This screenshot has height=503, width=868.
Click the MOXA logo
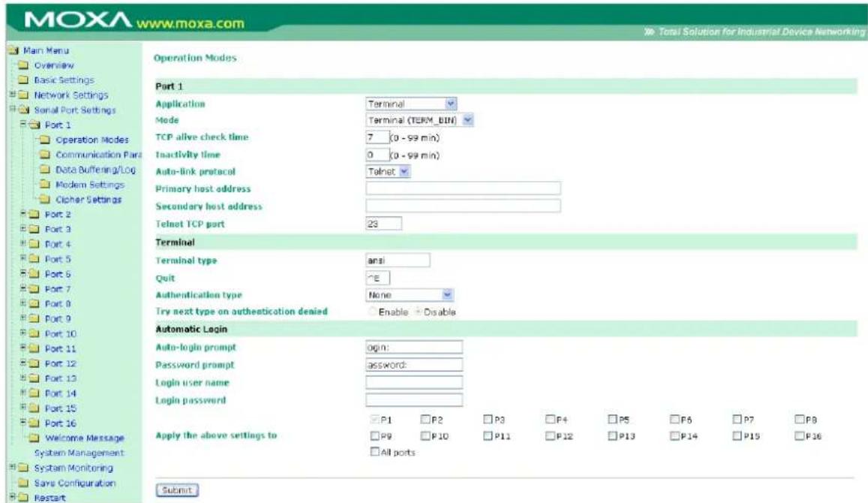[77, 20]
